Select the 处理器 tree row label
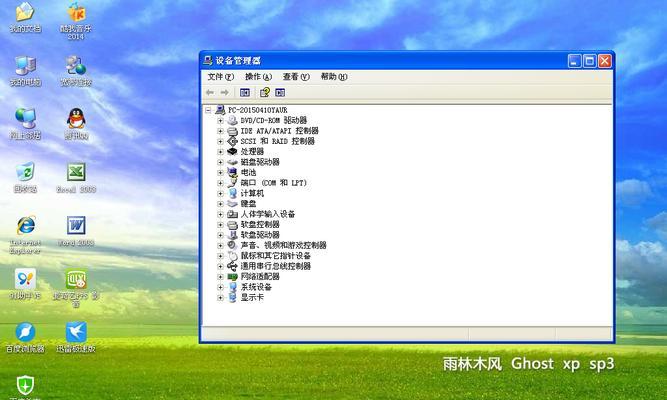Image resolution: width=667 pixels, height=400 pixels. [x=252, y=151]
